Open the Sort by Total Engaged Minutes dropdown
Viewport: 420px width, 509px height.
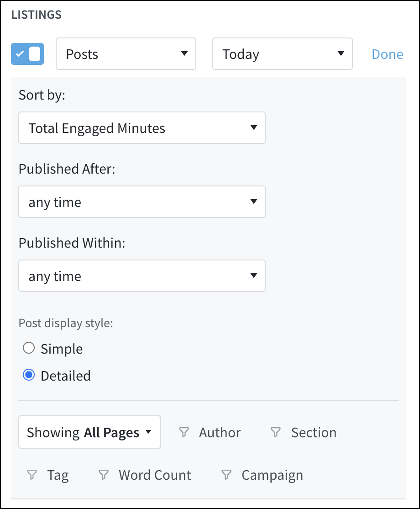pos(142,128)
